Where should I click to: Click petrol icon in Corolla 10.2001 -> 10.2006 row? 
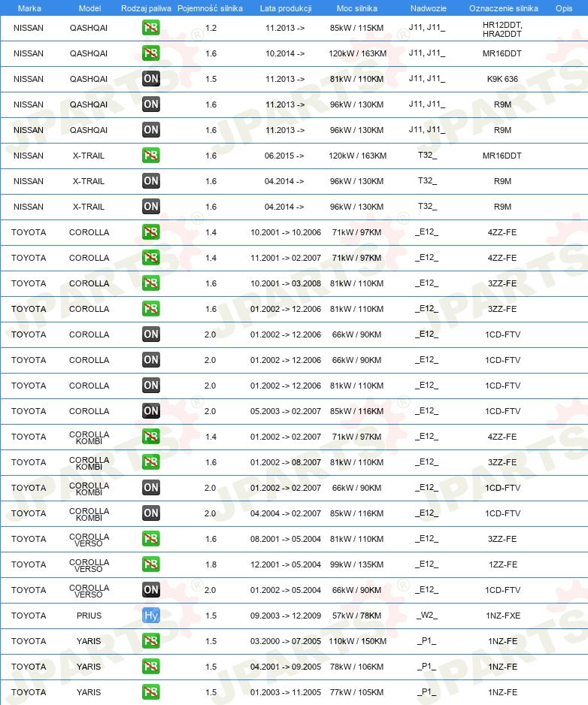click(150, 232)
